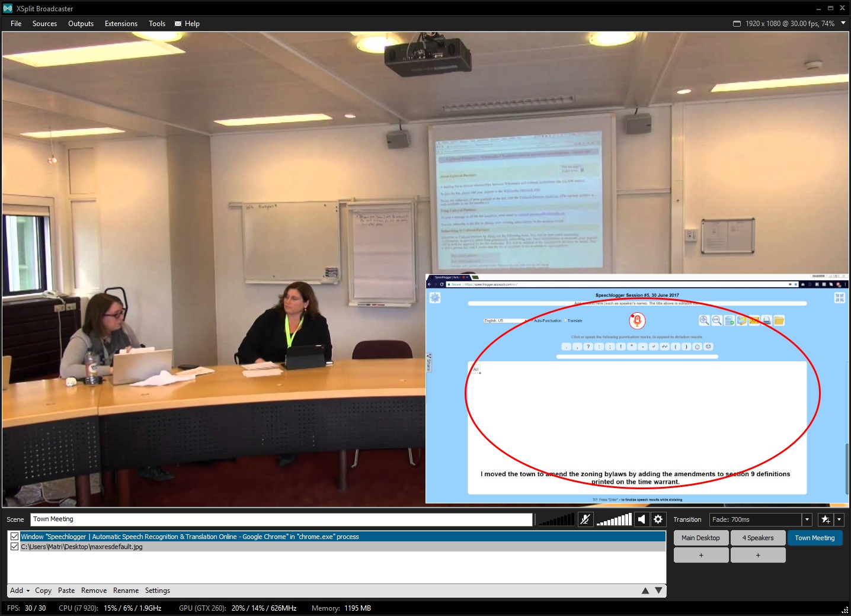The image size is (851, 616).
Task: Toggle Auto-Punctuation checkbox in Speechlogger
Action: (x=532, y=320)
